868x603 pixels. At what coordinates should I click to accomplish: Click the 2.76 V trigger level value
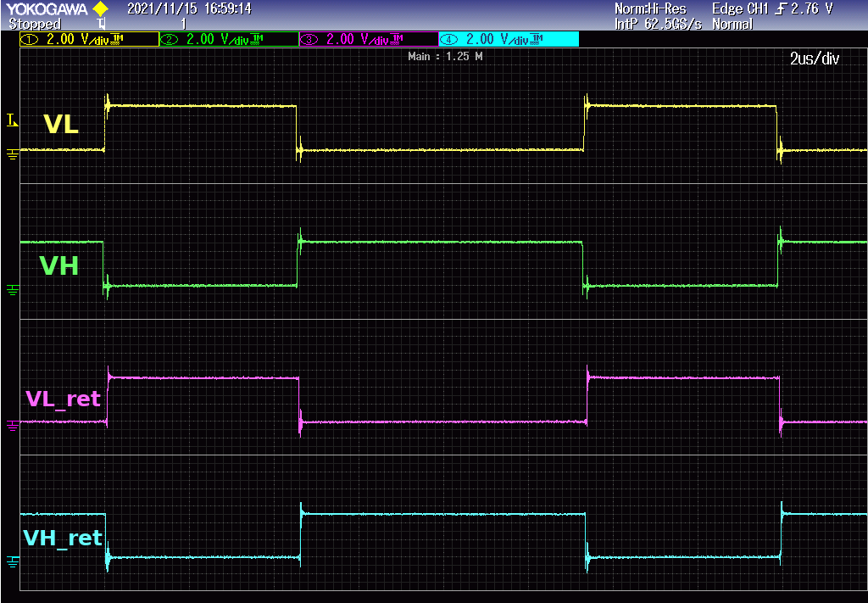click(813, 8)
